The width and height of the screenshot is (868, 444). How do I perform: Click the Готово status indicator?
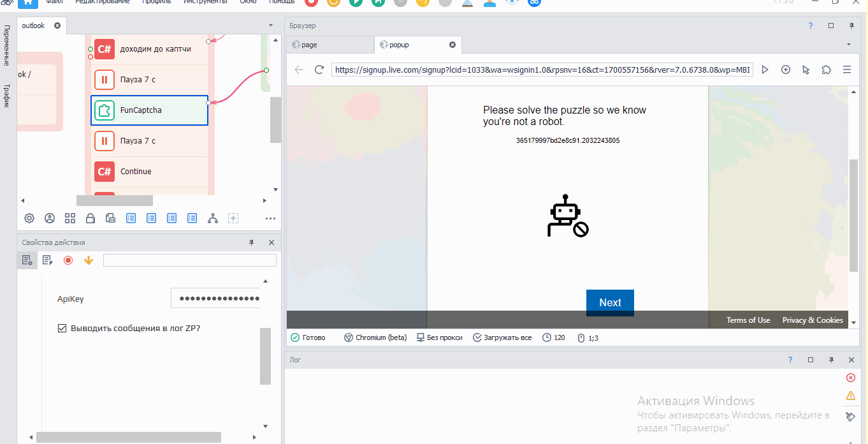(308, 337)
